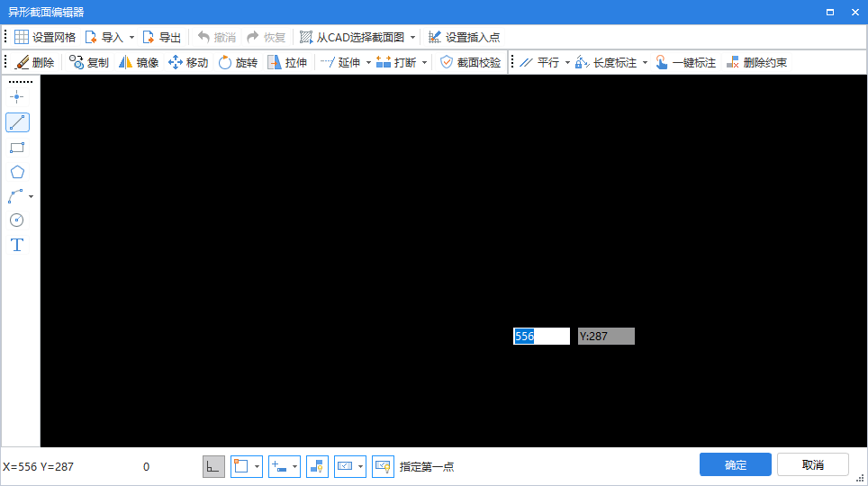Select the rectangle drawing tool
This screenshot has height=486, width=868.
[x=17, y=148]
